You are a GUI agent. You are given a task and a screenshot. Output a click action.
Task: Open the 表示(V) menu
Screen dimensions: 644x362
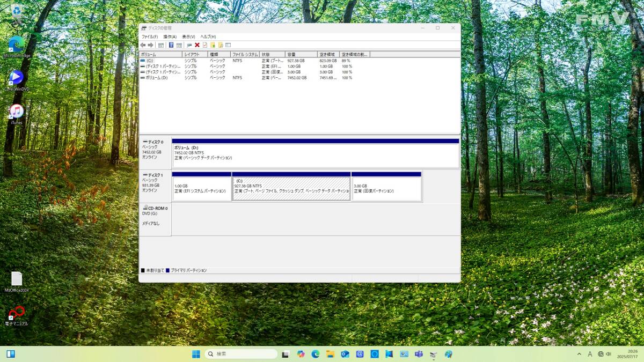tap(188, 36)
